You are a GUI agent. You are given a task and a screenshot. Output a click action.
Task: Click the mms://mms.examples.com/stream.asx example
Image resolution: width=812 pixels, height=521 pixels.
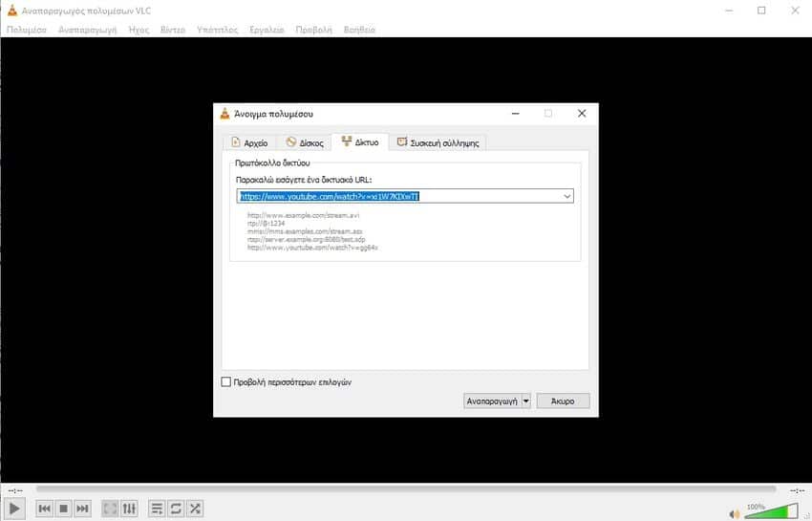[x=305, y=231]
